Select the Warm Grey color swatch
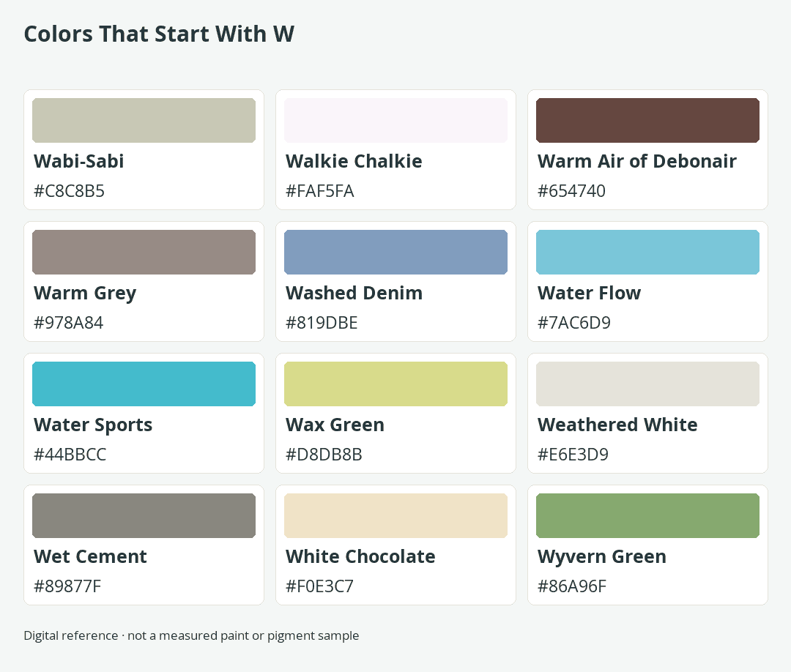This screenshot has width=791, height=672. 144,252
